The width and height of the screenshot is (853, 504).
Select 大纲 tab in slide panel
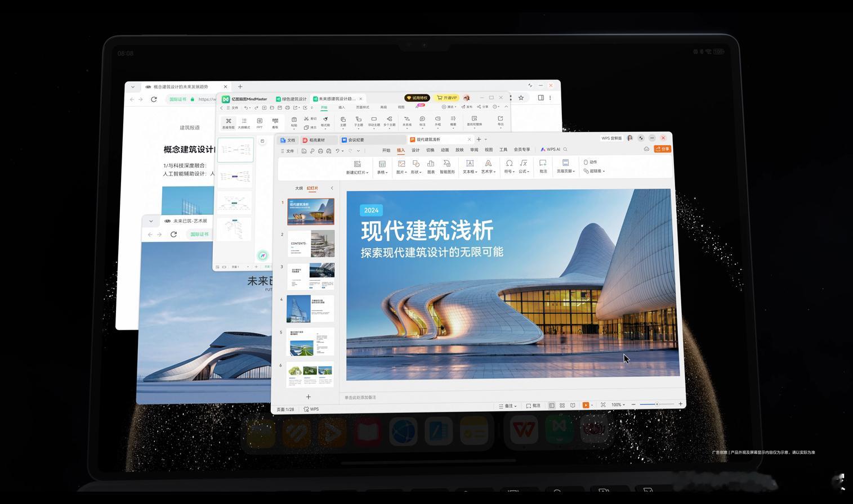(x=299, y=188)
